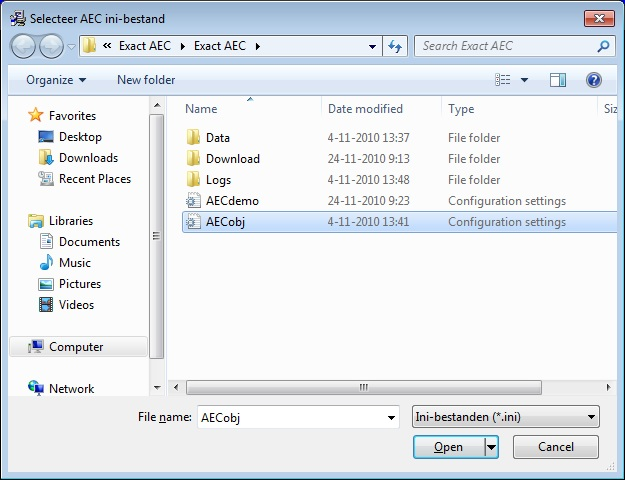Open the Organize menu
The height and width of the screenshot is (480, 625).
point(56,80)
